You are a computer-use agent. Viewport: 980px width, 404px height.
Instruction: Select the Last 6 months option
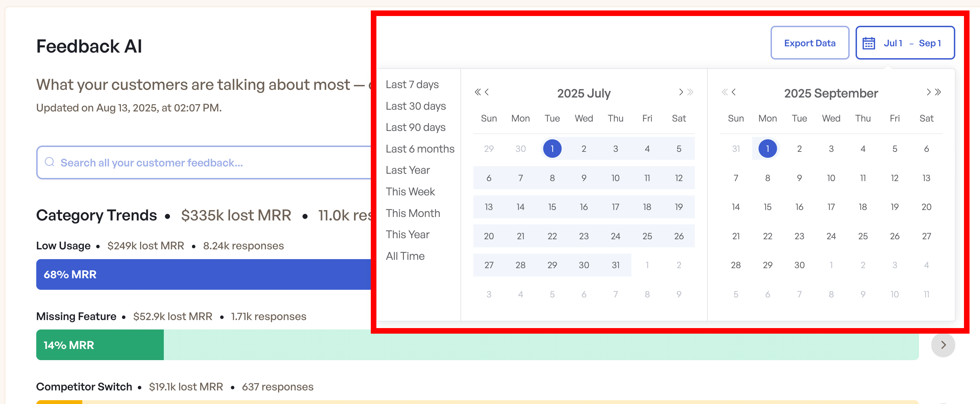coord(420,149)
